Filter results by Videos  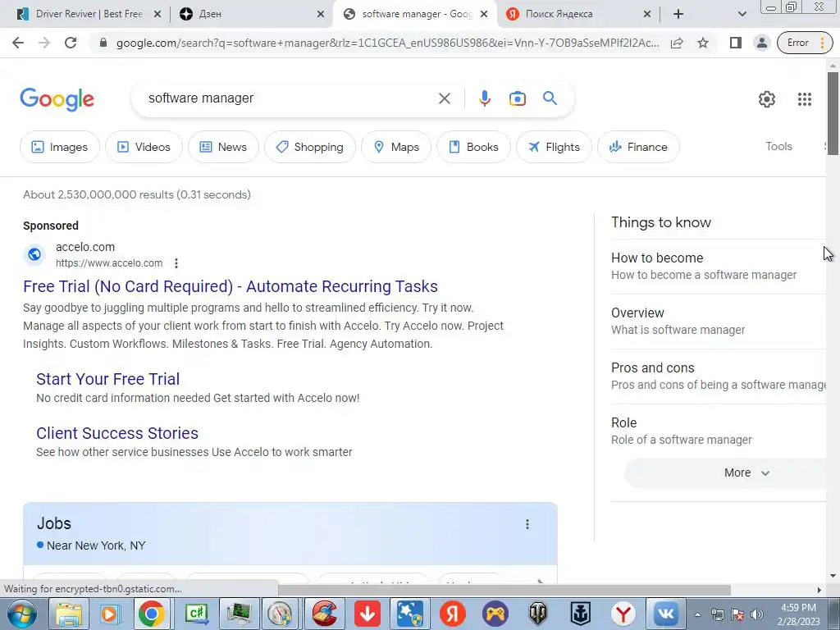pyautogui.click(x=144, y=147)
